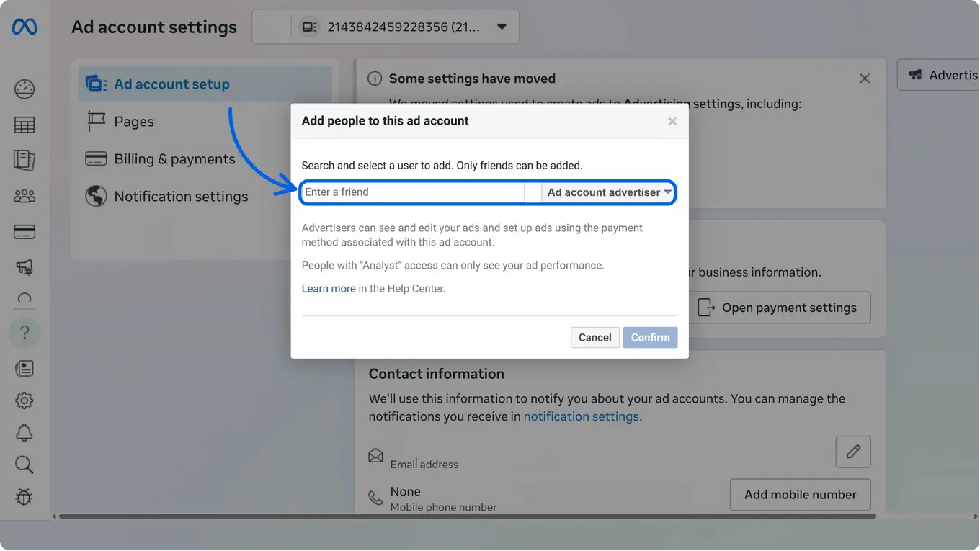This screenshot has height=551, width=980.
Task: Open the Learn more Help Center link
Action: point(329,287)
